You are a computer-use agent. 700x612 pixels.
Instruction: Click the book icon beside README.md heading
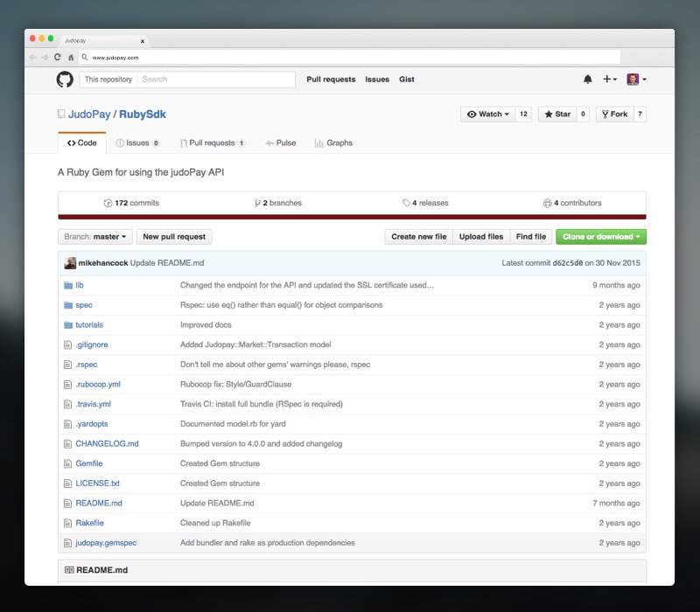point(69,570)
